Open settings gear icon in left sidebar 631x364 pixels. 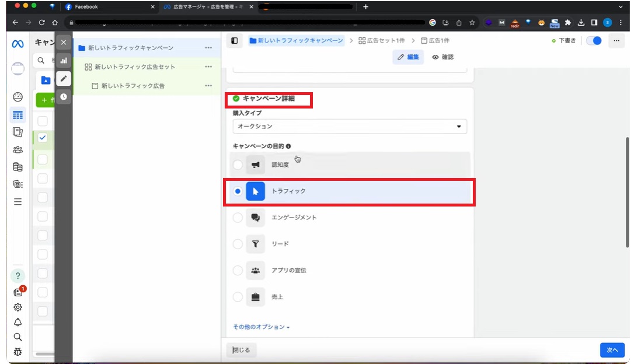pyautogui.click(x=18, y=307)
